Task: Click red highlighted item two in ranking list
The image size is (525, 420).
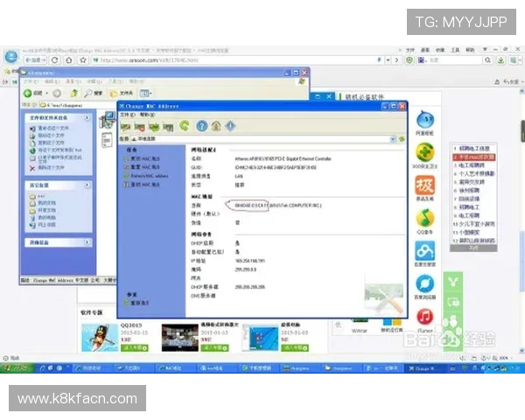Action: [473, 157]
